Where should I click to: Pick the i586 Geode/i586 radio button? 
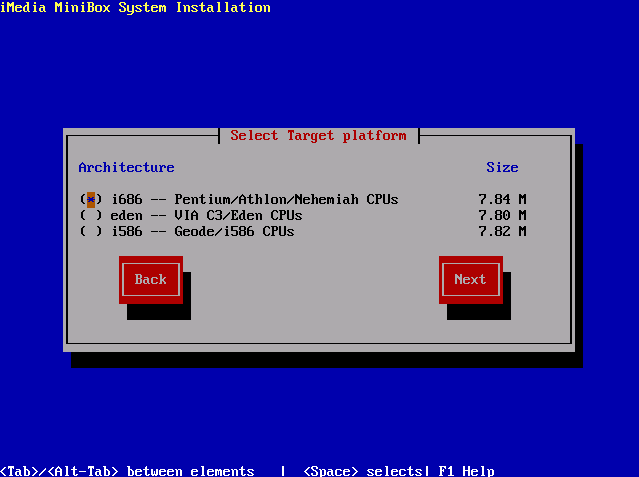point(91,231)
